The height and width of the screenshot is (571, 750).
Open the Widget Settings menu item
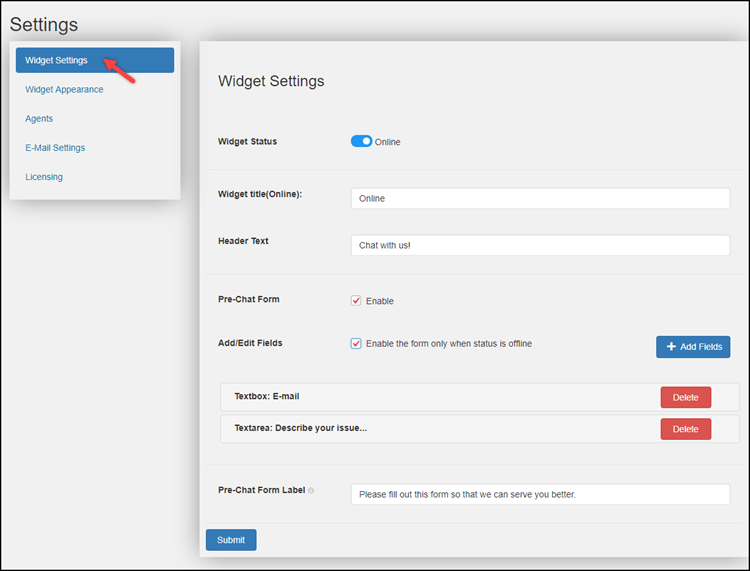[95, 60]
